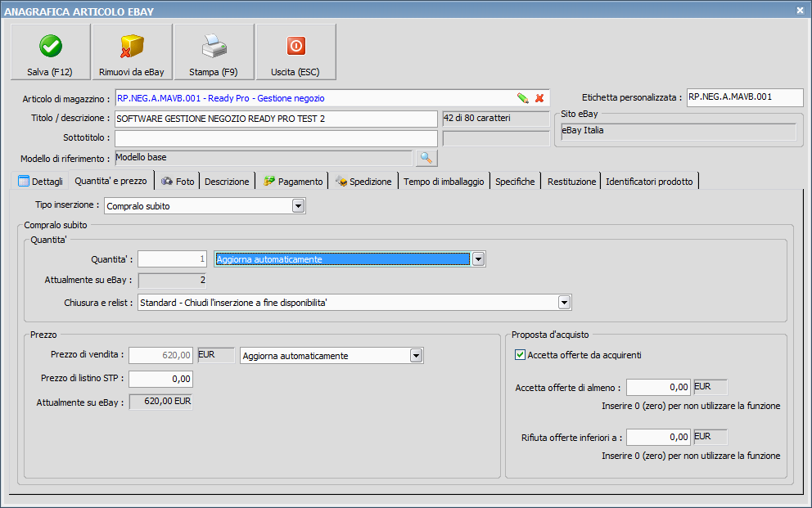Image resolution: width=812 pixels, height=508 pixels.
Task: Expand the Chiusura e relist dropdown
Action: (565, 302)
